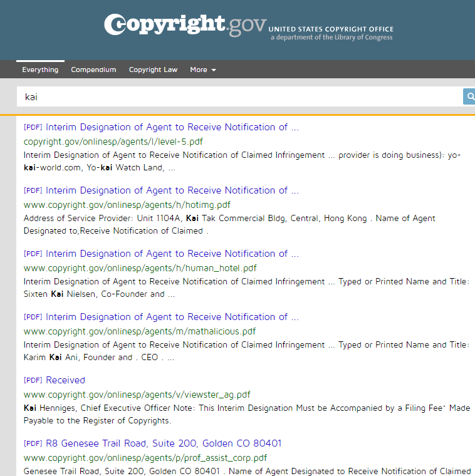Click the URL ending in human_hotel.pdf
This screenshot has width=475, height=476.
coord(140,268)
